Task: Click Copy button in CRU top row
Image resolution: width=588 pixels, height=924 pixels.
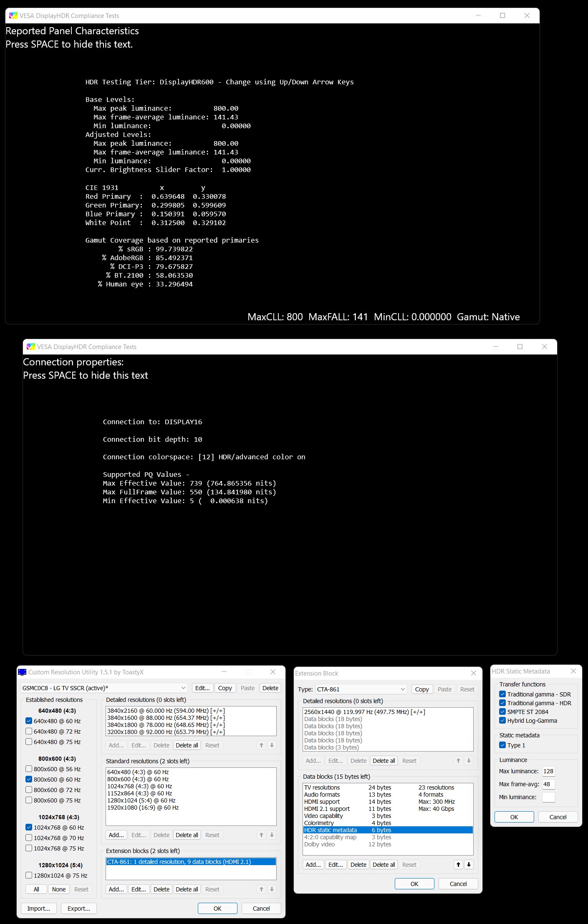Action: pyautogui.click(x=225, y=688)
